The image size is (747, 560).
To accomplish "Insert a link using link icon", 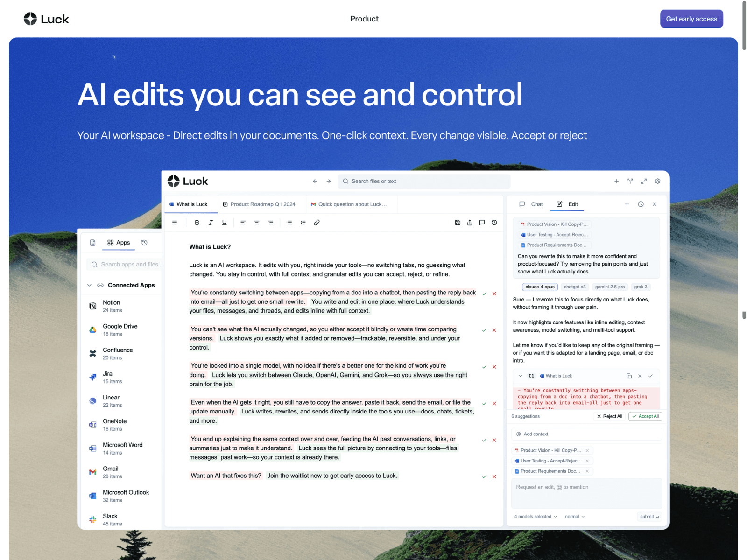I will pos(317,223).
